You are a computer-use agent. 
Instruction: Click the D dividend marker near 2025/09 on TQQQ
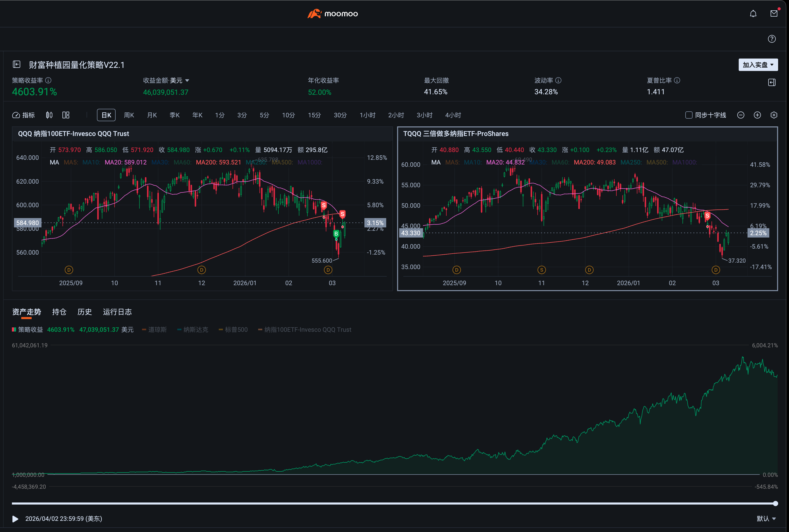point(457,270)
